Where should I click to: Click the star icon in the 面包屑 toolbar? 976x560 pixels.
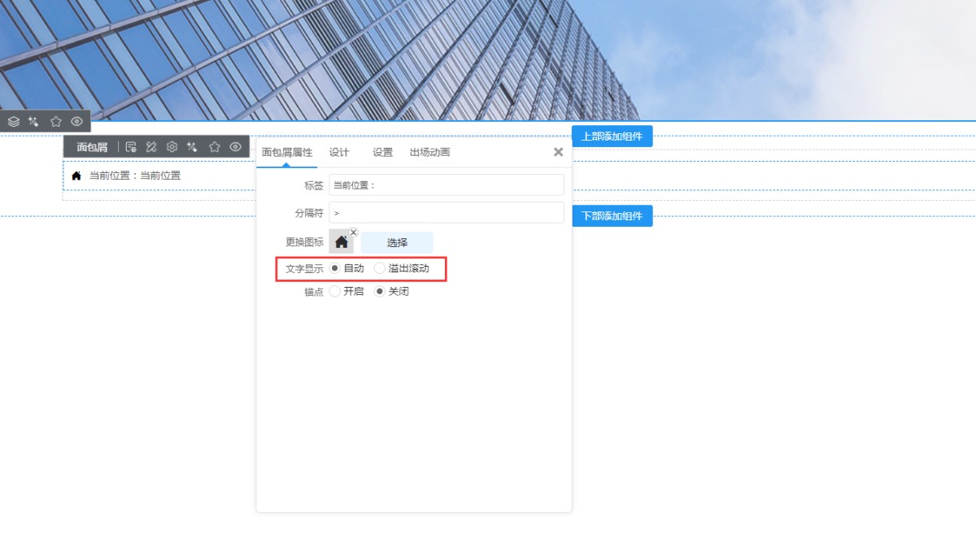215,147
